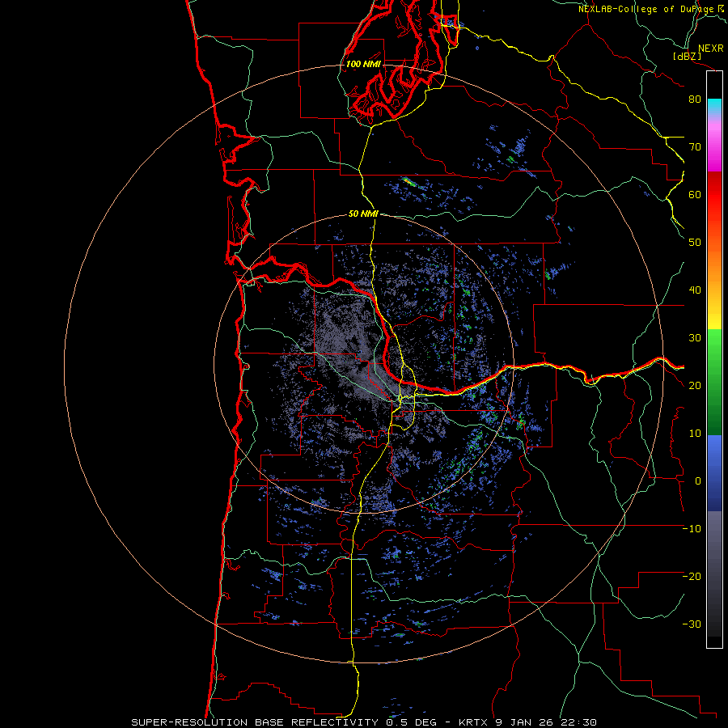The height and width of the screenshot is (728, 728).
Task: Click the "0.5 DEG" elevation text
Action: click(413, 722)
